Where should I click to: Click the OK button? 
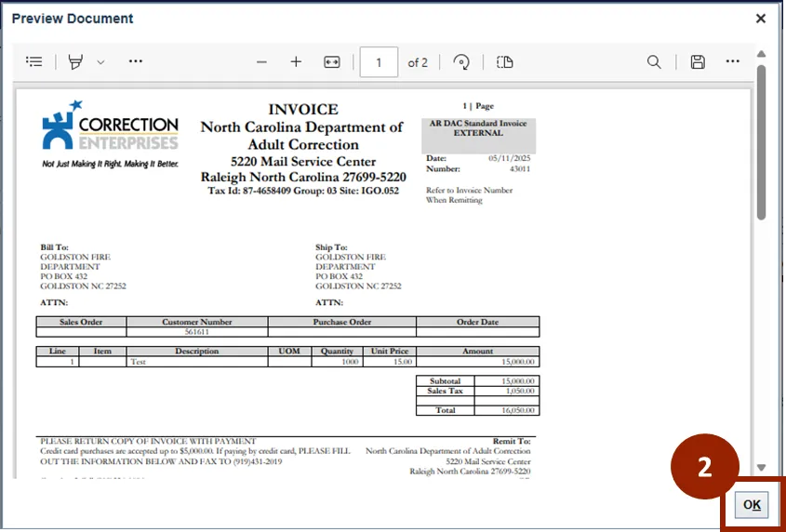click(x=752, y=504)
